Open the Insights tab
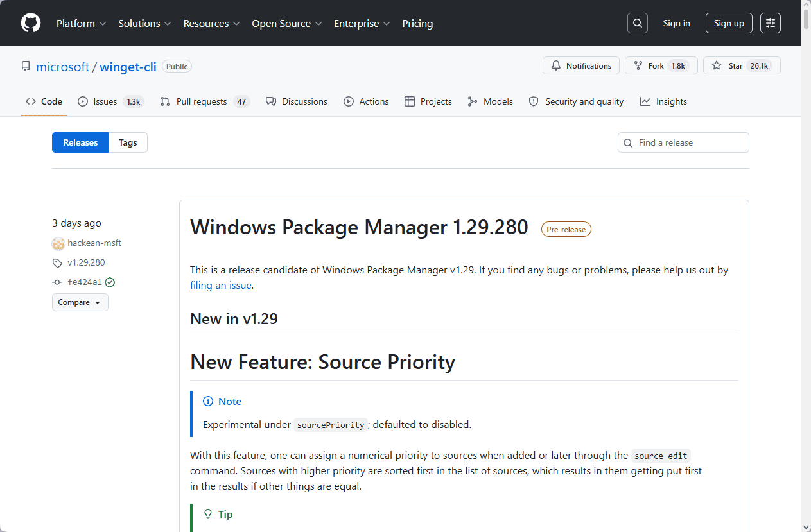The image size is (811, 532). 663,101
